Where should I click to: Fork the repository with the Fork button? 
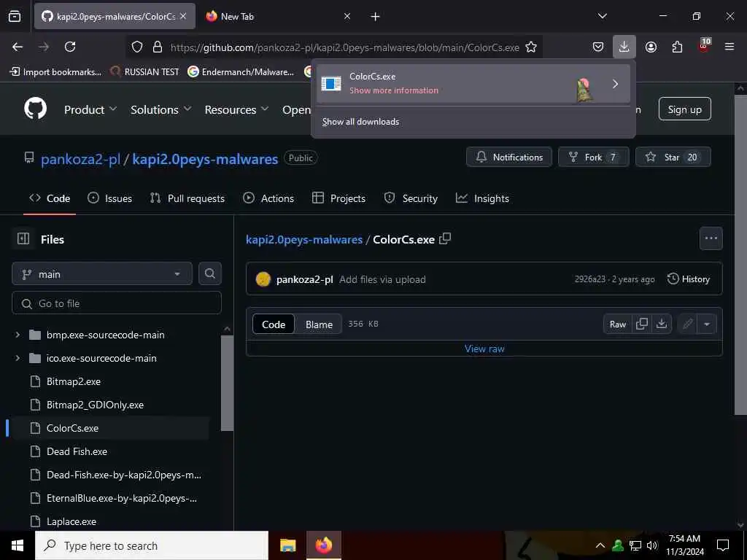tap(593, 157)
